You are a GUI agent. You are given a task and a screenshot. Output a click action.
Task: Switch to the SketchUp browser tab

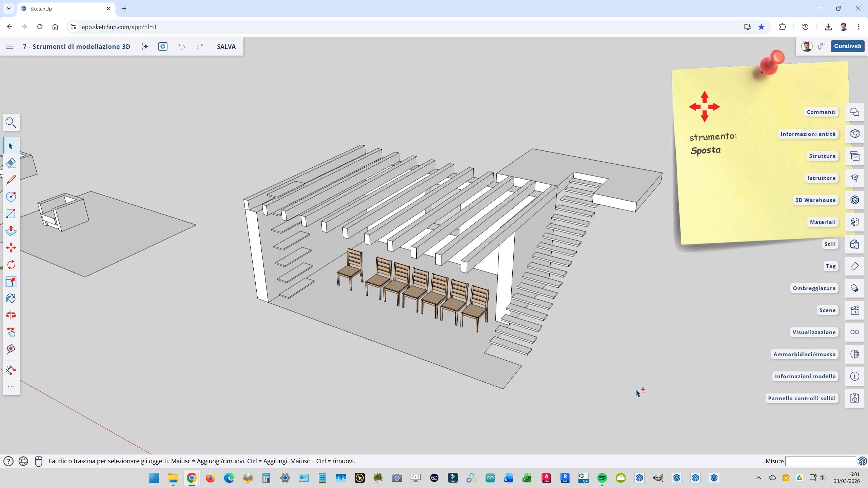[64, 8]
